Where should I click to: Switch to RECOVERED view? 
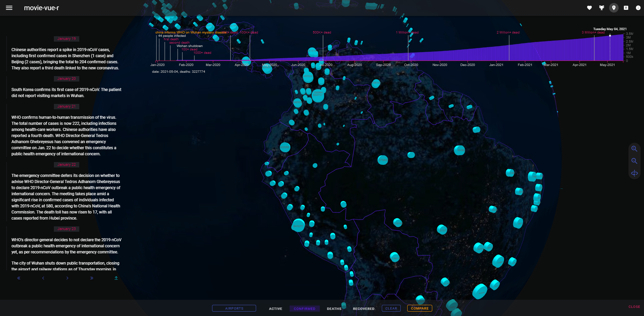(363, 309)
